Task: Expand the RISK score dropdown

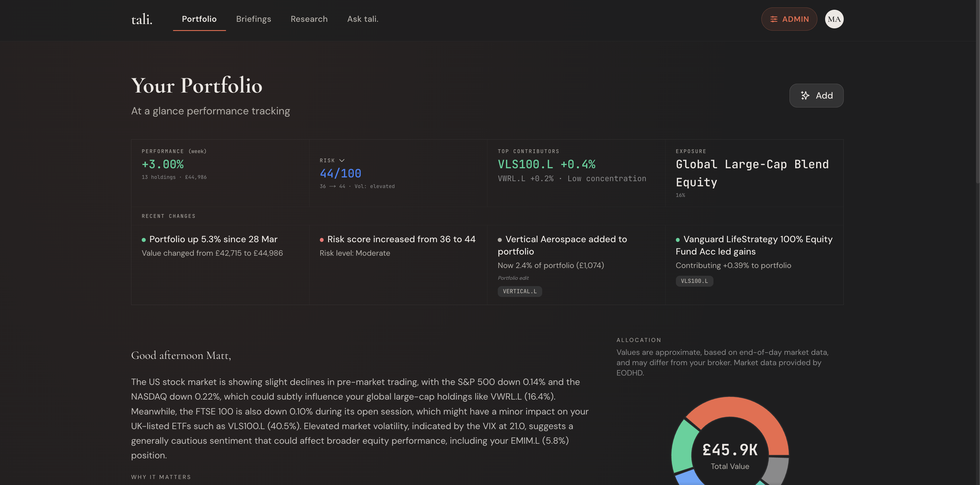Action: pyautogui.click(x=341, y=160)
